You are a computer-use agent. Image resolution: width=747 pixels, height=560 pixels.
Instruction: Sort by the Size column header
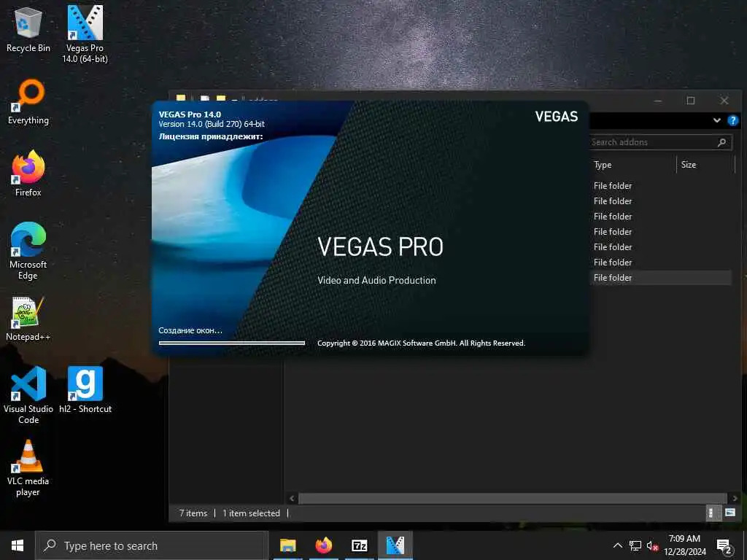tap(705, 165)
